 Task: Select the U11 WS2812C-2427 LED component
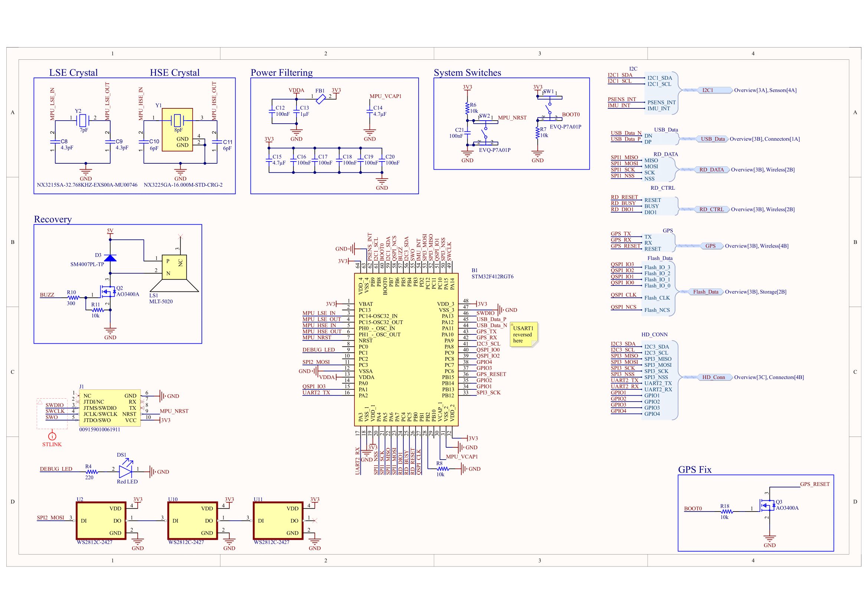tap(278, 520)
